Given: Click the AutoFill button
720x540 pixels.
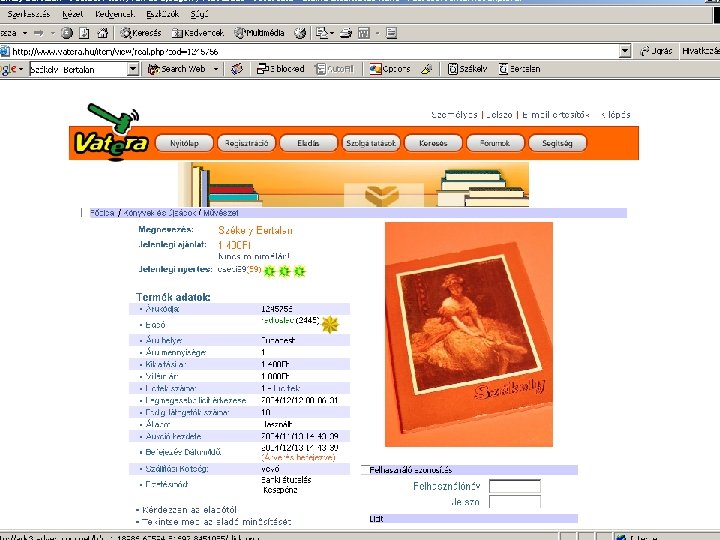Looking at the screenshot, I should pyautogui.click(x=335, y=69).
